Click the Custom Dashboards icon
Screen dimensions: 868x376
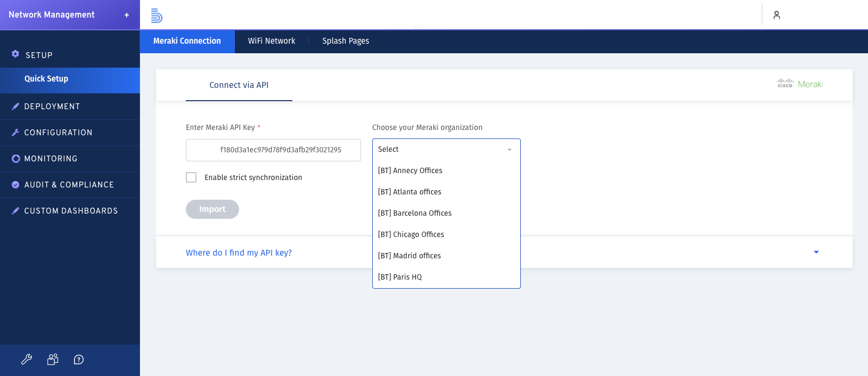pyautogui.click(x=15, y=211)
